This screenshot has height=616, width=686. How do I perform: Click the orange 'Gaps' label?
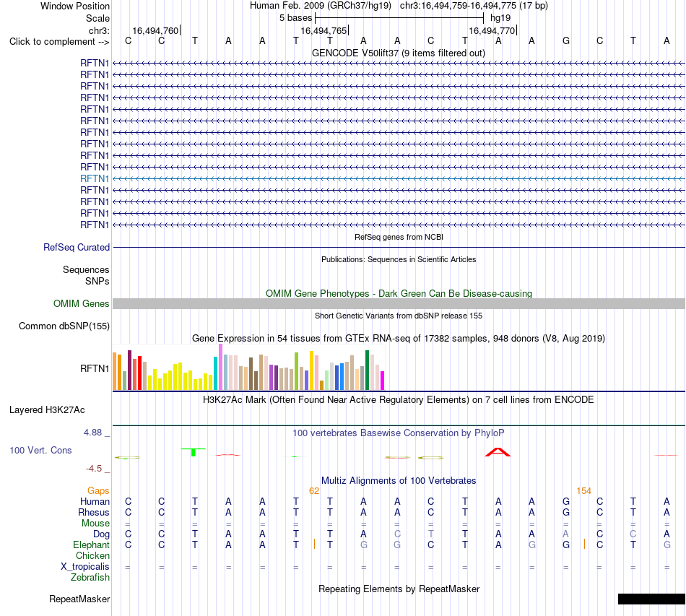(98, 491)
